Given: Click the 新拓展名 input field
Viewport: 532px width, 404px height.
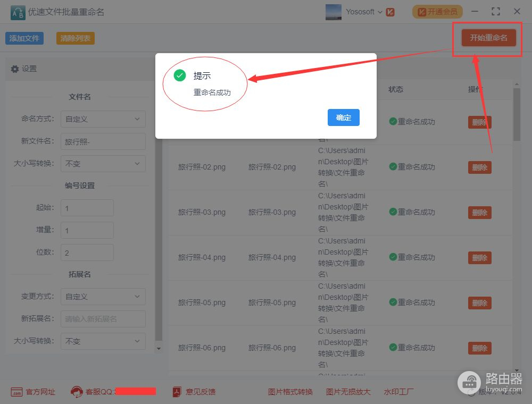Looking at the screenshot, I should click(103, 319).
